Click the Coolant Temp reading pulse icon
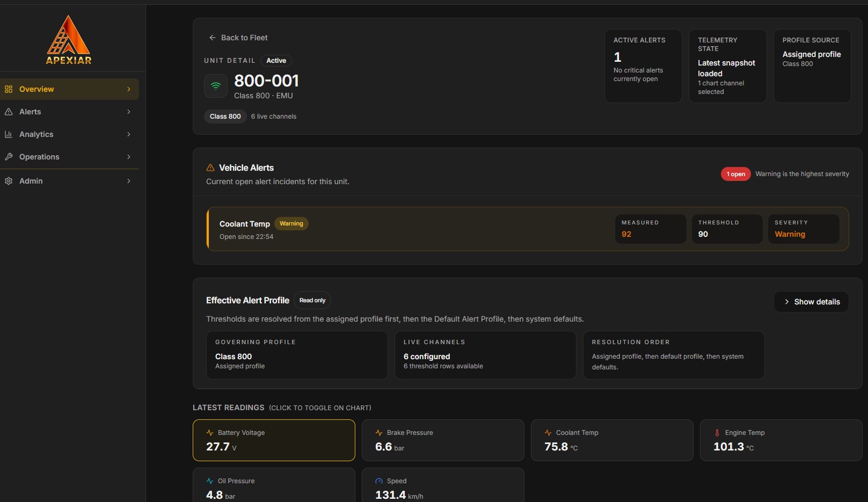This screenshot has width=868, height=502. point(548,433)
